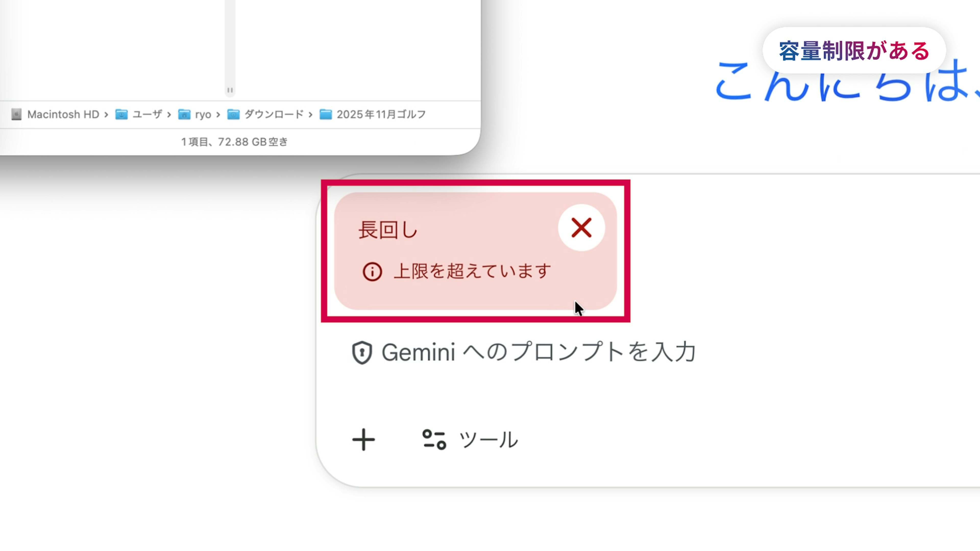The width and height of the screenshot is (980, 551).
Task: Remove the 長回し attachment with the X
Action: pos(581,228)
